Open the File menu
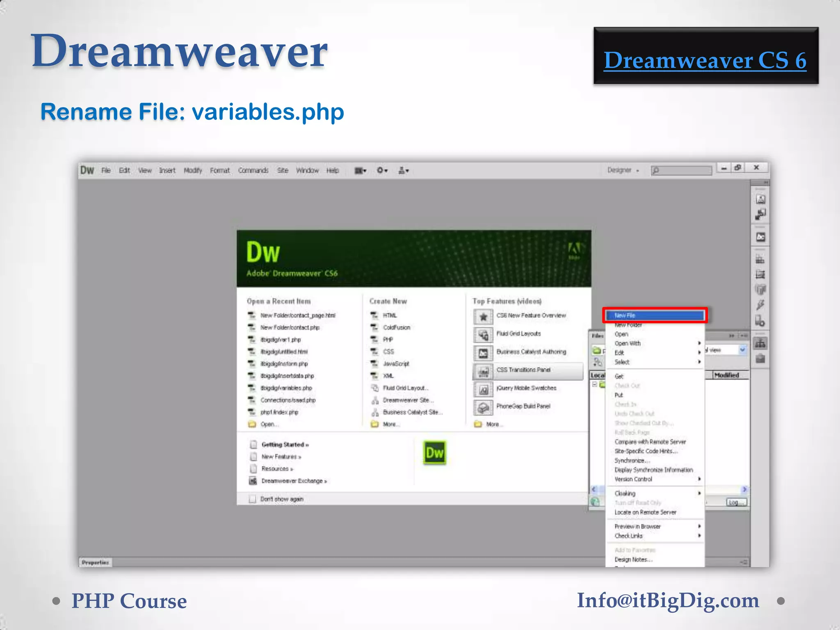This screenshot has height=630, width=840. click(106, 170)
